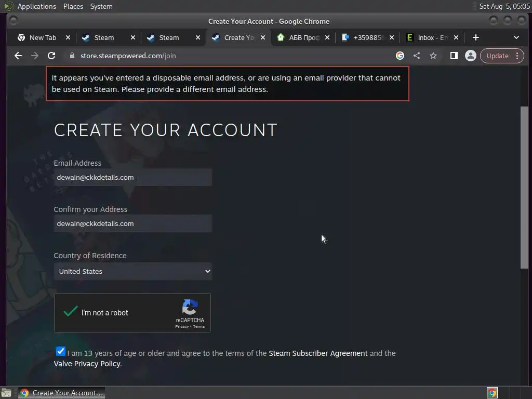Image resolution: width=532 pixels, height=399 pixels.
Task: Close the +359885 tab
Action: [392, 37]
